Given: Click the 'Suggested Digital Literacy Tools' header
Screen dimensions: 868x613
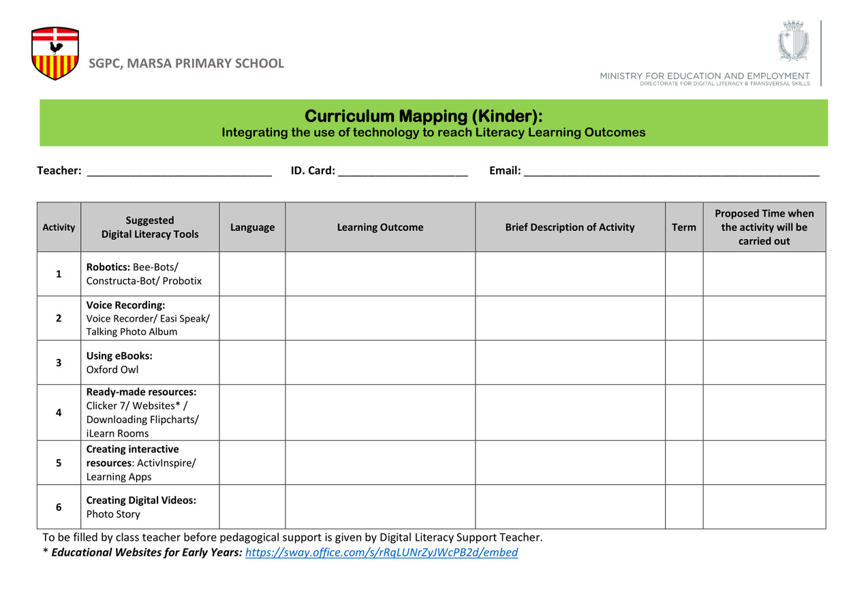Looking at the screenshot, I should pos(150,227).
